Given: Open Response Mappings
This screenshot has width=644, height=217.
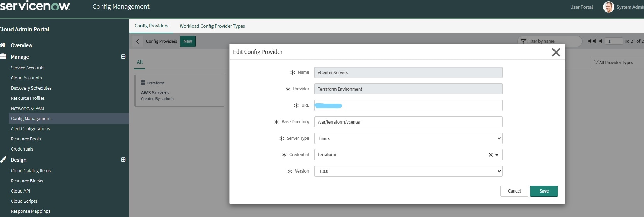Looking at the screenshot, I should click(30, 211).
